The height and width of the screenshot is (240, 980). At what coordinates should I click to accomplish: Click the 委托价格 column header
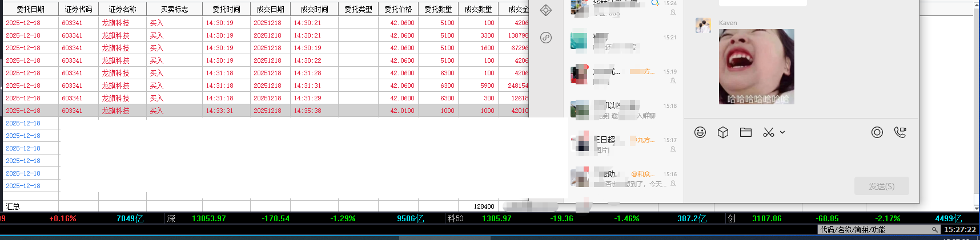(x=398, y=9)
